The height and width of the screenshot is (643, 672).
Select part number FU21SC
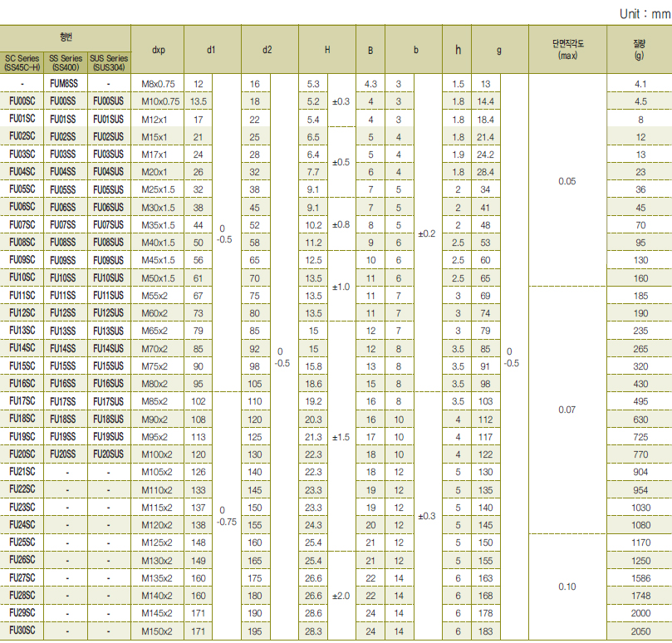pos(22,472)
